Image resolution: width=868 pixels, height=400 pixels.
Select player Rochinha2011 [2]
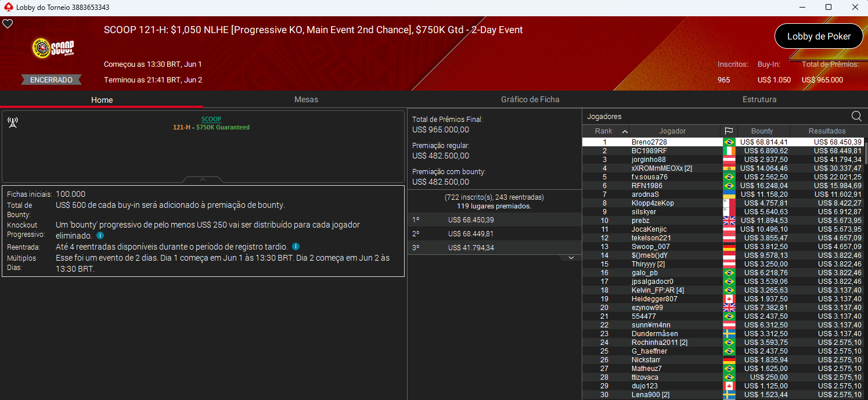pos(660,343)
